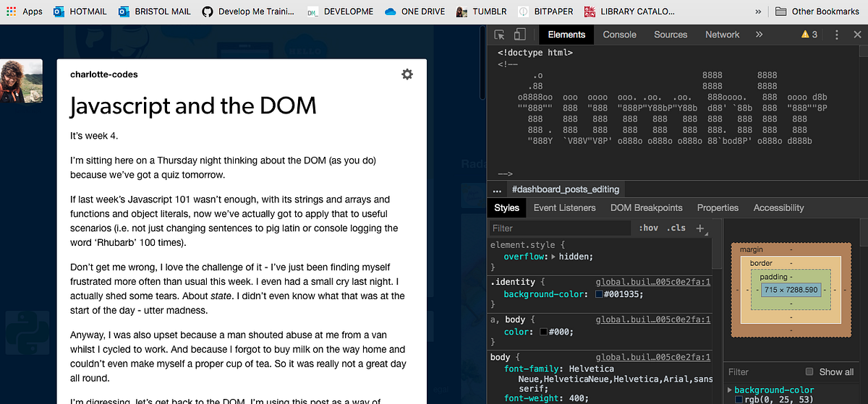Add a new style rule with plus icon
This screenshot has height=404, width=868.
700,228
